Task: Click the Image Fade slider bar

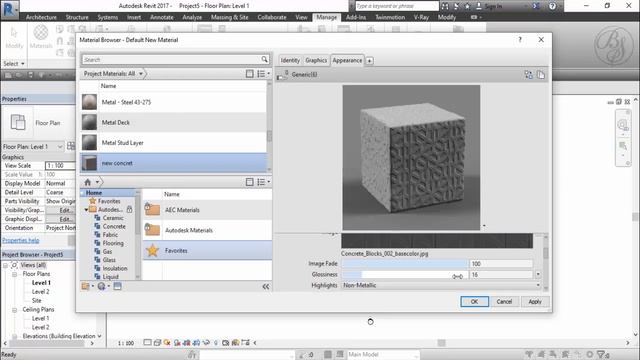Action: (404, 264)
